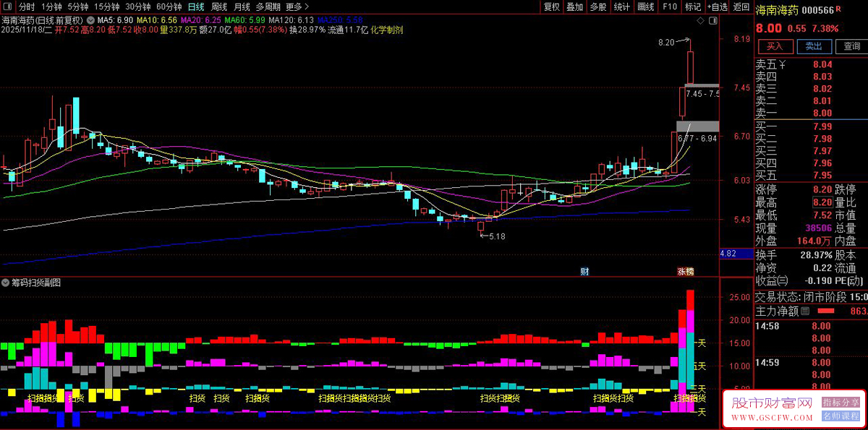This screenshot has width=868, height=430.
Task: Open the 多周期 multi-period view
Action: (x=268, y=7)
